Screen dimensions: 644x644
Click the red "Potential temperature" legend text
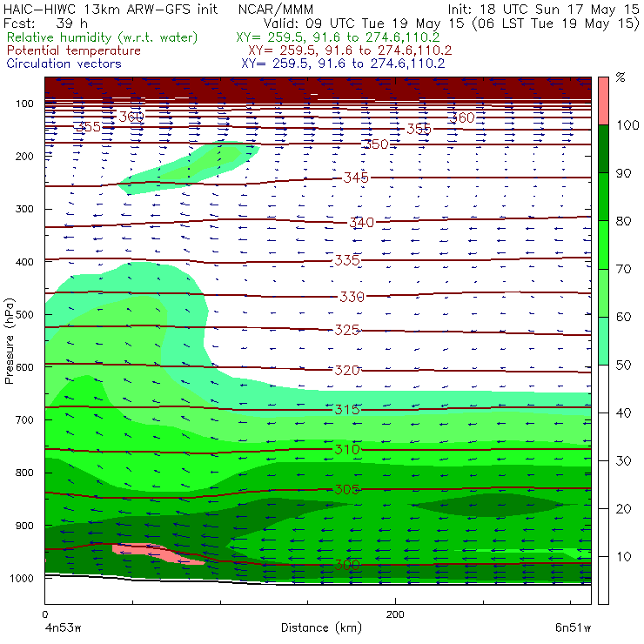pyautogui.click(x=74, y=50)
